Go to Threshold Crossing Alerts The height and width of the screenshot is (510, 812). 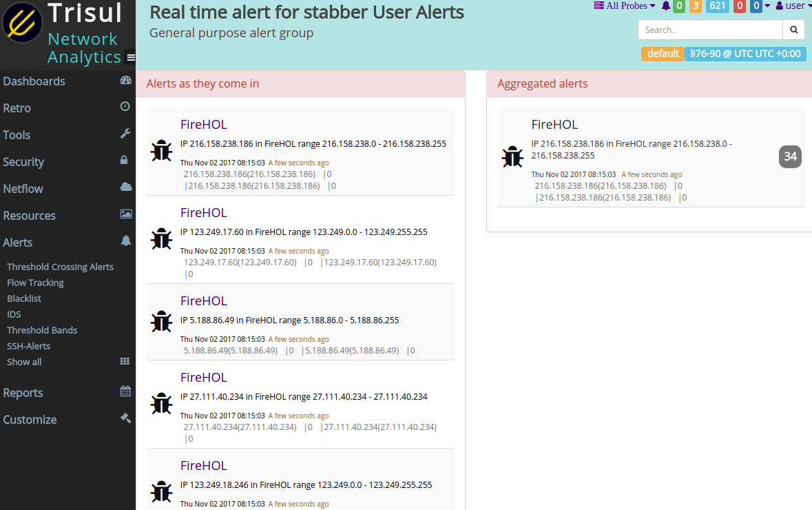(60, 267)
